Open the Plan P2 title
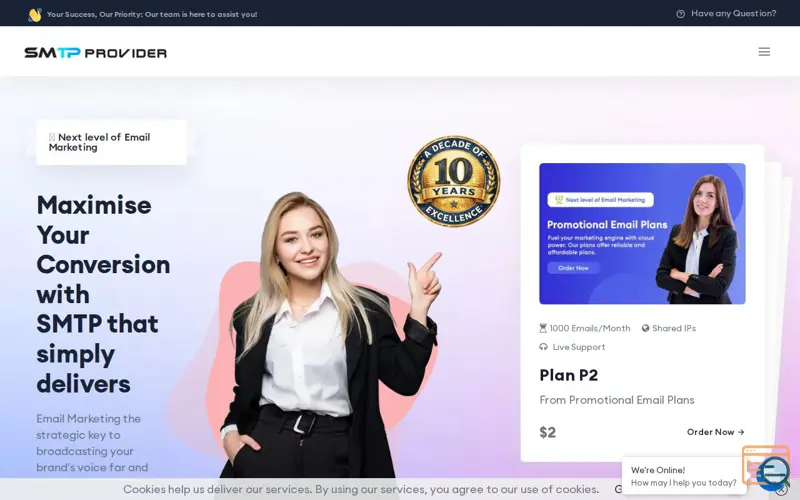 (568, 375)
